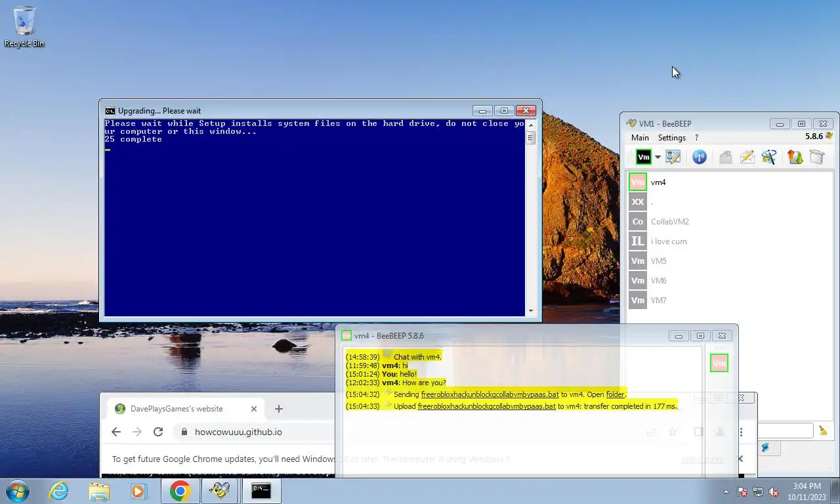Open the Main menu in BeeBEEP
This screenshot has height=504, width=840.
click(x=640, y=138)
